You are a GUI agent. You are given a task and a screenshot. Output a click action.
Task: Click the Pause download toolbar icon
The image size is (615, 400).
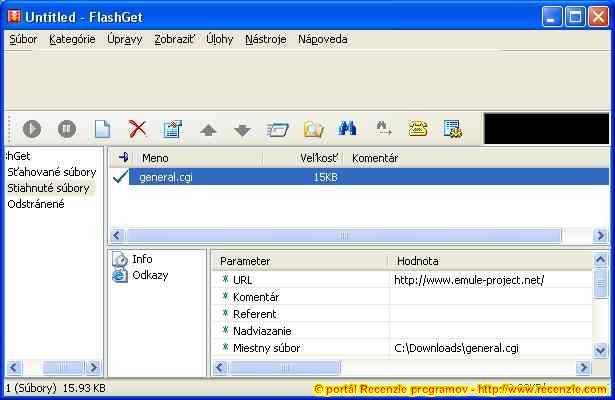coord(66,129)
